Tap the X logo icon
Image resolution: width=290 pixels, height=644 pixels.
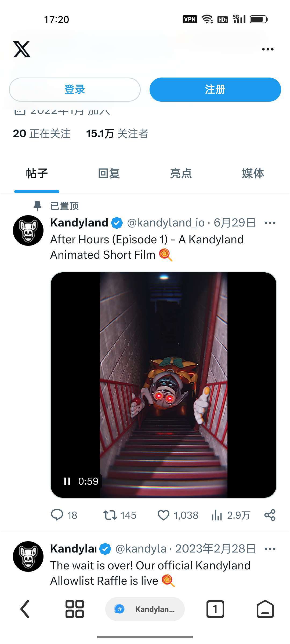(22, 49)
